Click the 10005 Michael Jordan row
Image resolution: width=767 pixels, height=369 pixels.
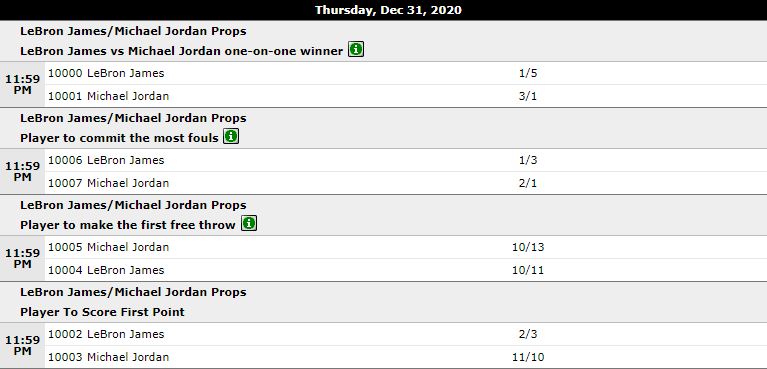406,247
